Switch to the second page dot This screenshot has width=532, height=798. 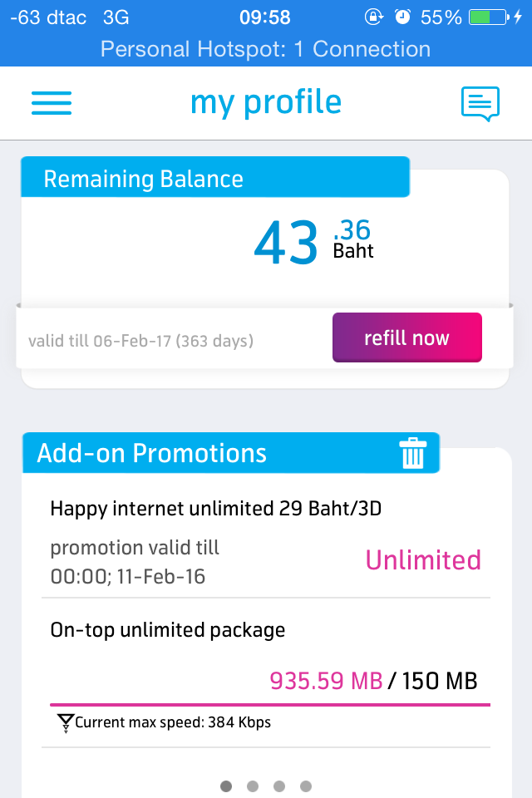tap(253, 786)
